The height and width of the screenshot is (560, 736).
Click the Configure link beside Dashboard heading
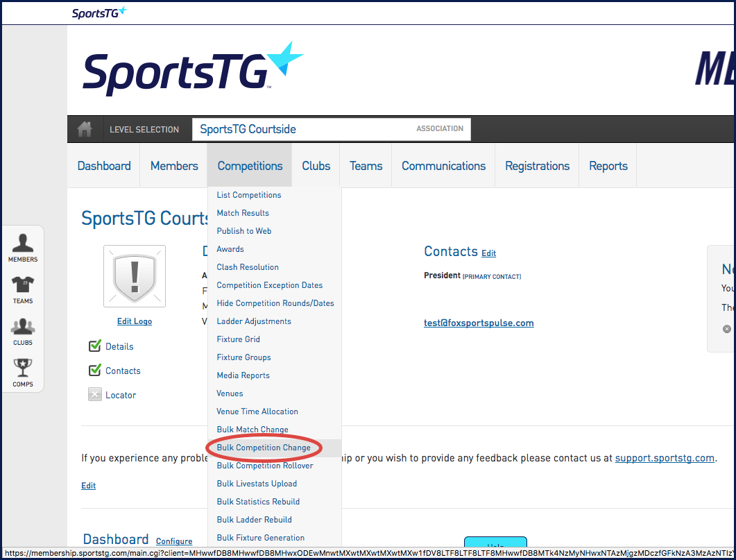tap(174, 541)
